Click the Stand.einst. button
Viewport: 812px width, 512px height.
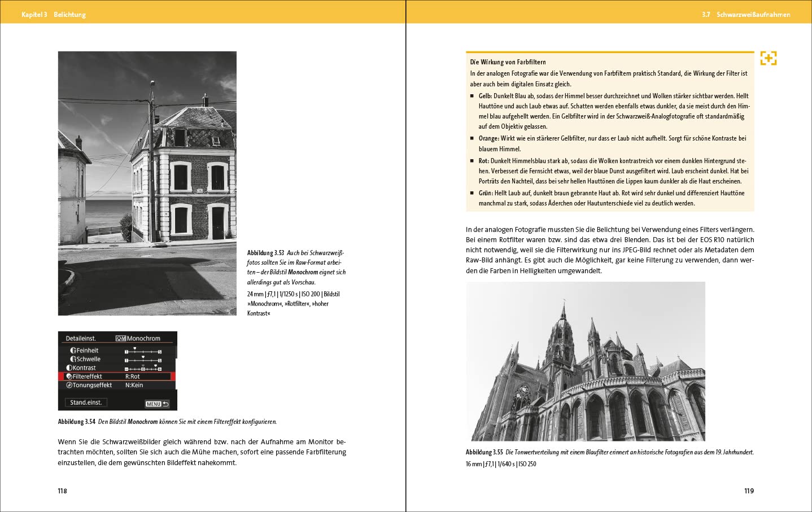pyautogui.click(x=86, y=402)
